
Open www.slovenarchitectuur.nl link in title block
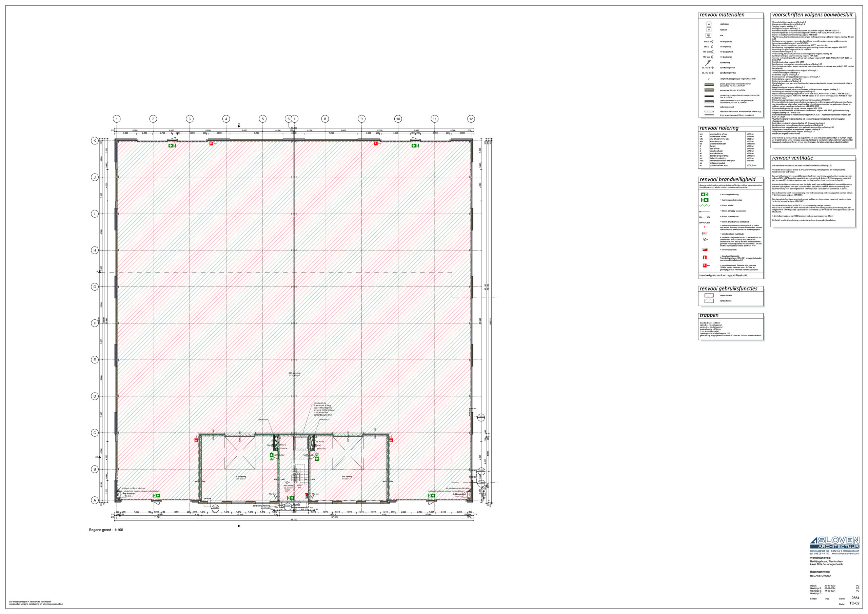(845, 554)
